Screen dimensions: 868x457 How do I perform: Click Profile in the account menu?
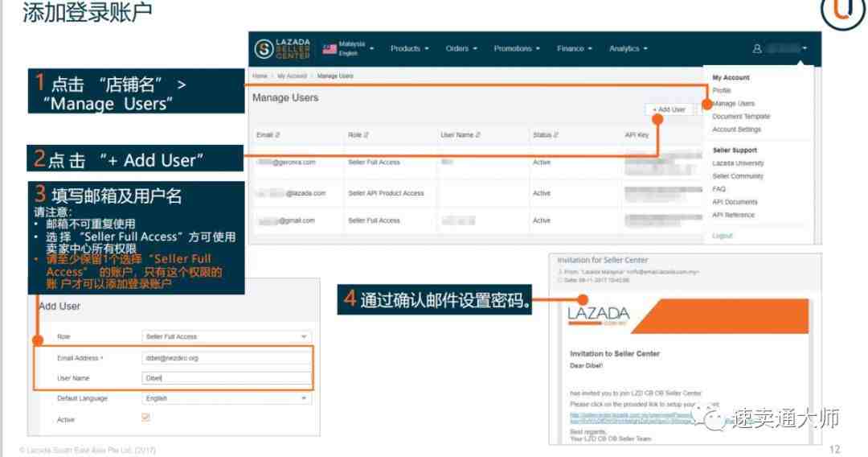(722, 90)
